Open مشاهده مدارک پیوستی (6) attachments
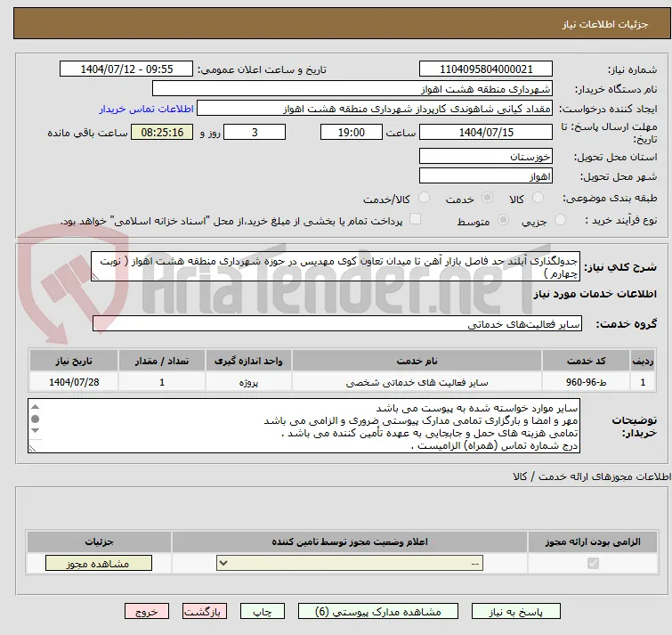Screen dimensions: 672x635 click(x=378, y=612)
